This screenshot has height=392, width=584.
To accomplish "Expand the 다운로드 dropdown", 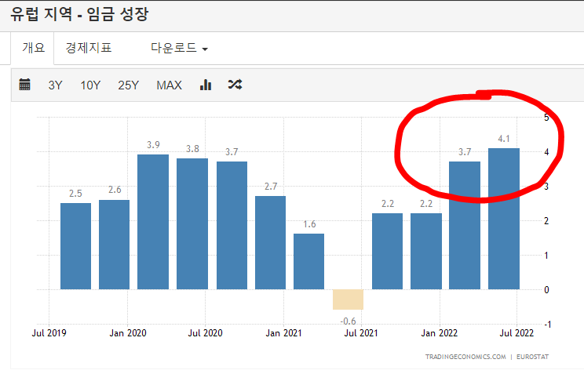I will (x=179, y=48).
